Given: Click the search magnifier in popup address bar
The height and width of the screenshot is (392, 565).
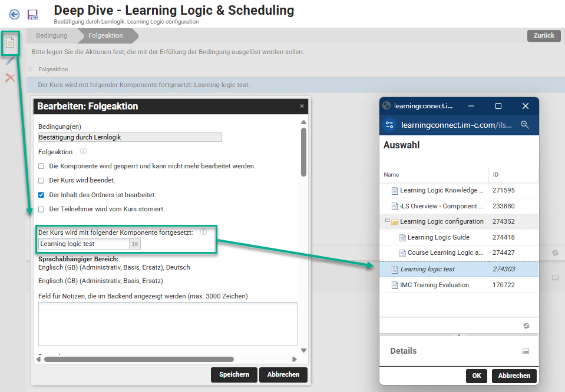Looking at the screenshot, I should tap(525, 125).
